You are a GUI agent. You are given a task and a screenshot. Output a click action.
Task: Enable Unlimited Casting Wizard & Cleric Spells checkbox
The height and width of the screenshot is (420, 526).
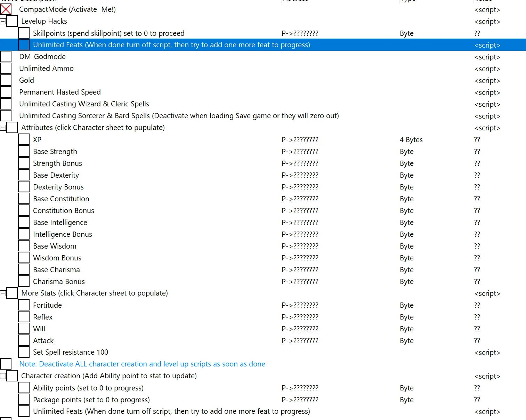point(6,104)
